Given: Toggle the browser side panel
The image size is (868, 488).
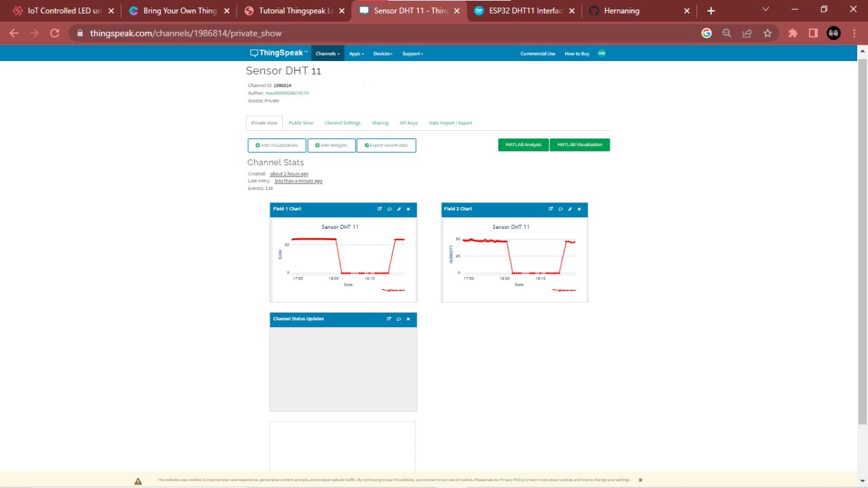Looking at the screenshot, I should [x=813, y=33].
